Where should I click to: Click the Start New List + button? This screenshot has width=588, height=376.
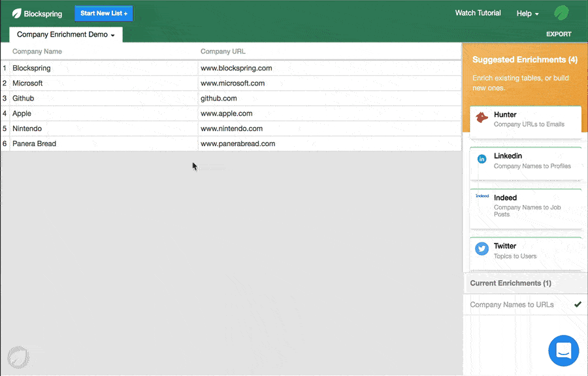pos(103,13)
